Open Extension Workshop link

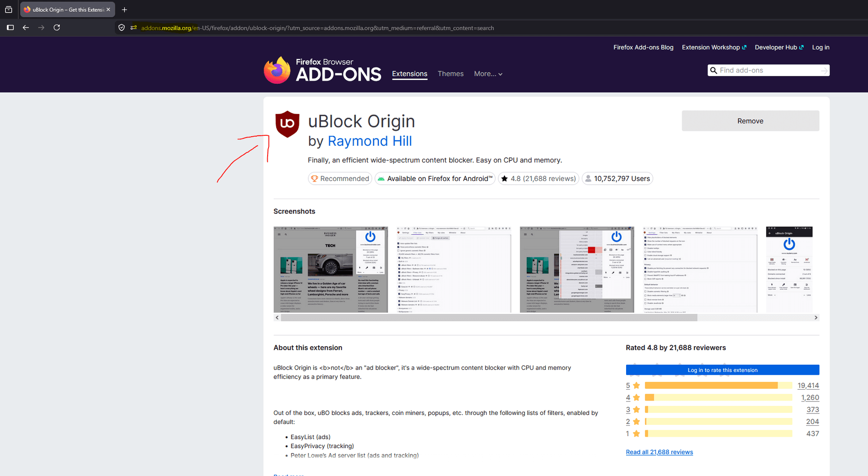pos(714,48)
